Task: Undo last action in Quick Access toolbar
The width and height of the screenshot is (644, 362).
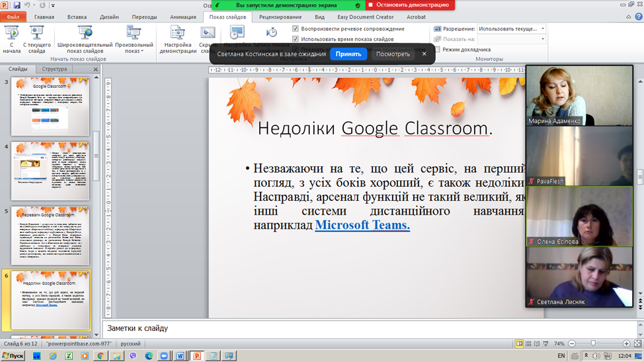Action: 27,5
